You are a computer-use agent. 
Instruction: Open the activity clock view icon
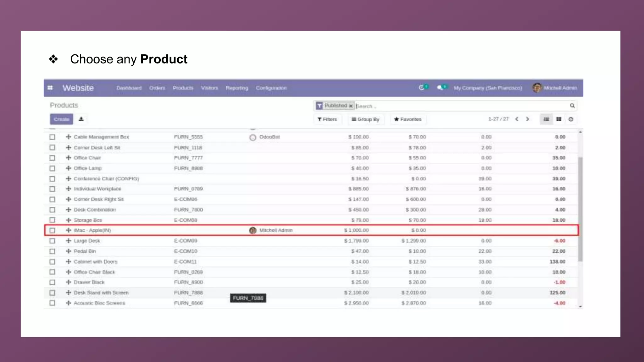click(x=571, y=119)
